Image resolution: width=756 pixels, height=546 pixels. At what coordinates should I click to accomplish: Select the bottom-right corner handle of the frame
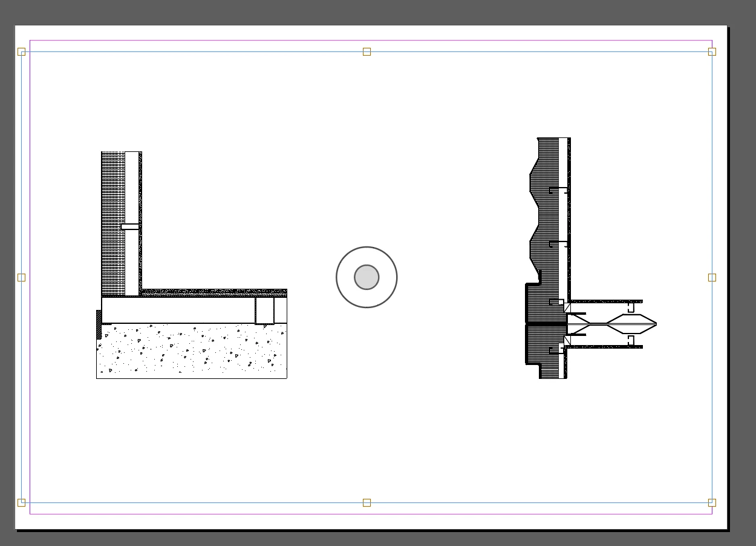[712, 502]
